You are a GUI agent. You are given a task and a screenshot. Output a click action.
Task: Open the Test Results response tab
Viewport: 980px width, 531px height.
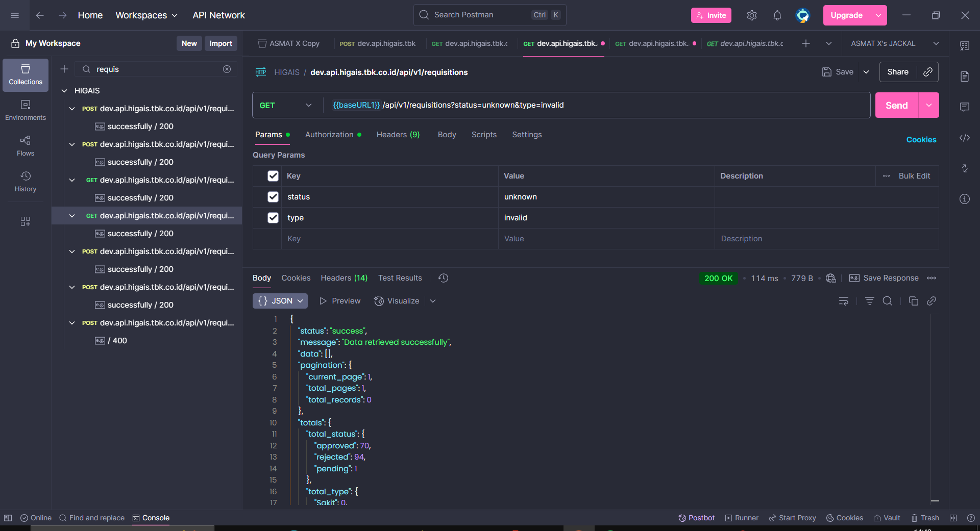tap(400, 278)
